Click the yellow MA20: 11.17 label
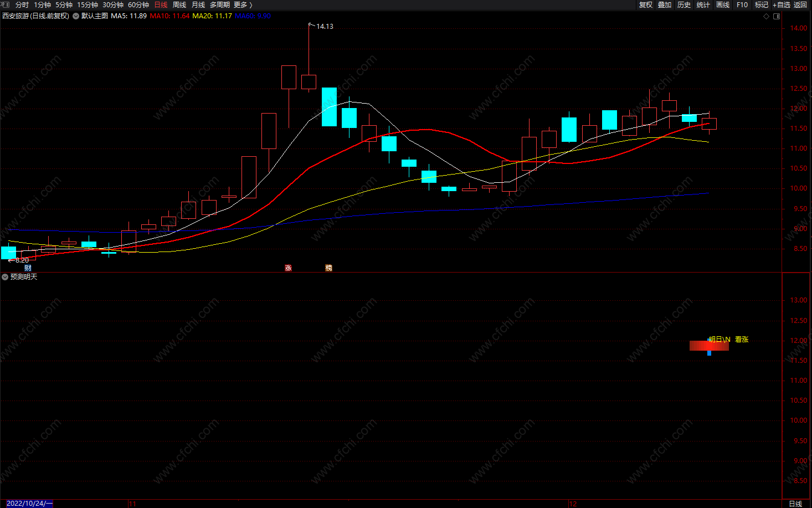This screenshot has width=812, height=508. click(x=212, y=16)
